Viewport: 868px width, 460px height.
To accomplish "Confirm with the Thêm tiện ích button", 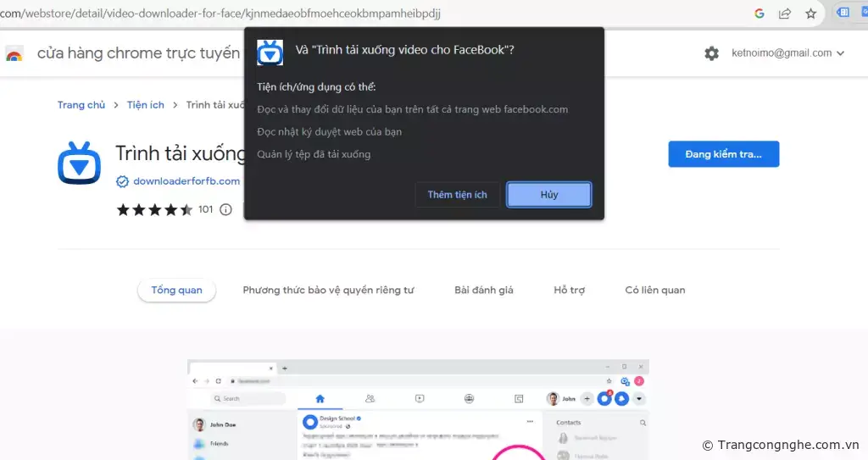I will [457, 195].
